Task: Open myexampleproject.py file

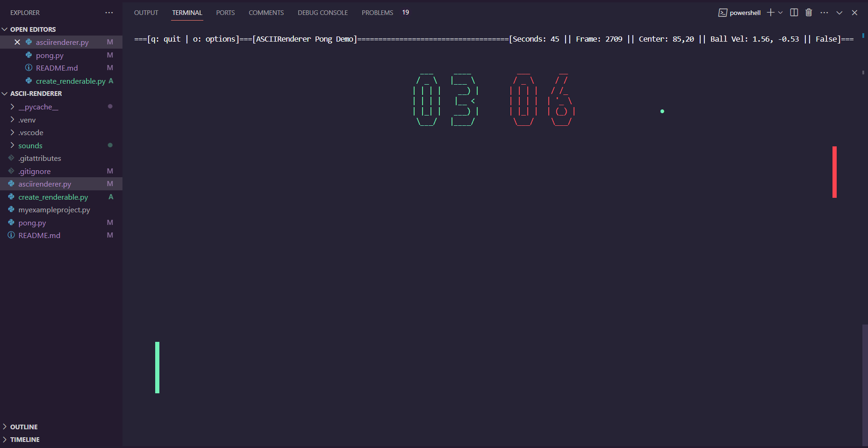Action: [54, 210]
